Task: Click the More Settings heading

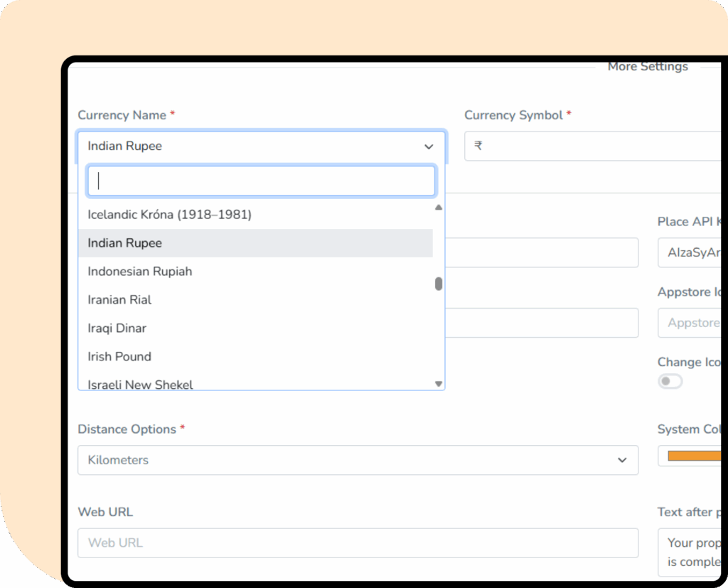Action: [x=648, y=66]
